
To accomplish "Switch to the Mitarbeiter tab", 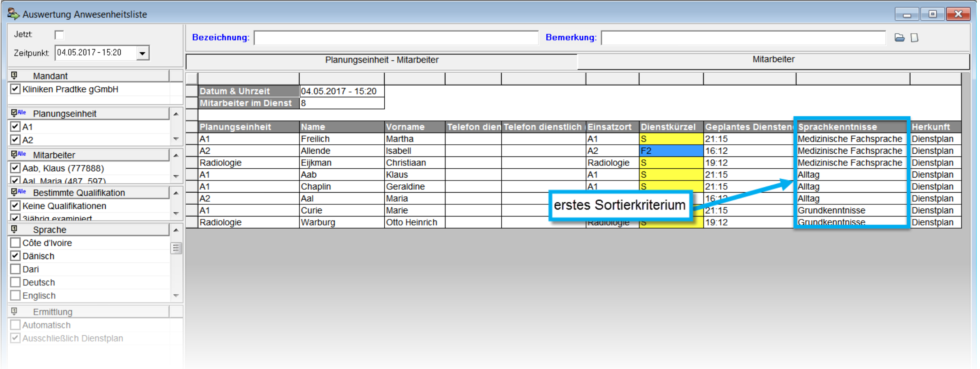I will coord(773,60).
